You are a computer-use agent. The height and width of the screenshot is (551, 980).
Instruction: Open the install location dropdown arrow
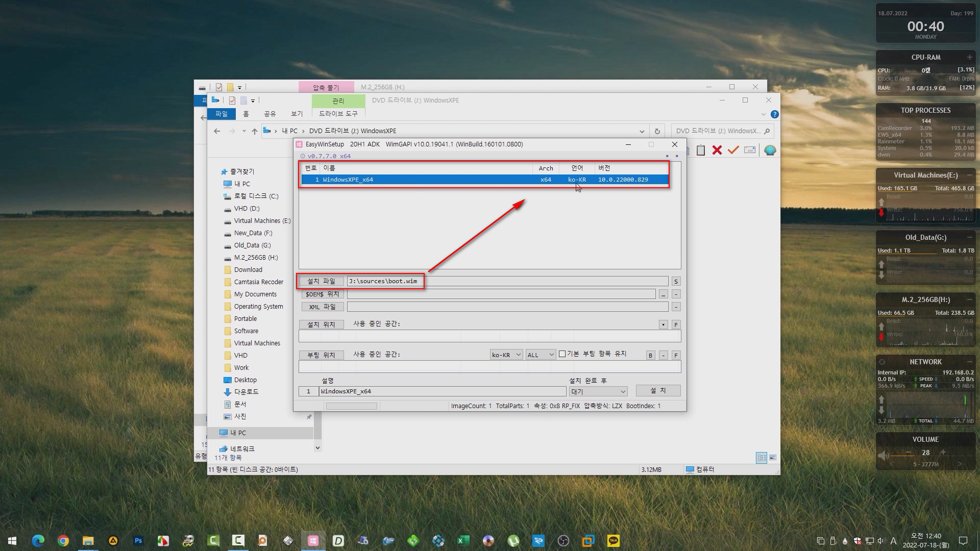point(663,324)
